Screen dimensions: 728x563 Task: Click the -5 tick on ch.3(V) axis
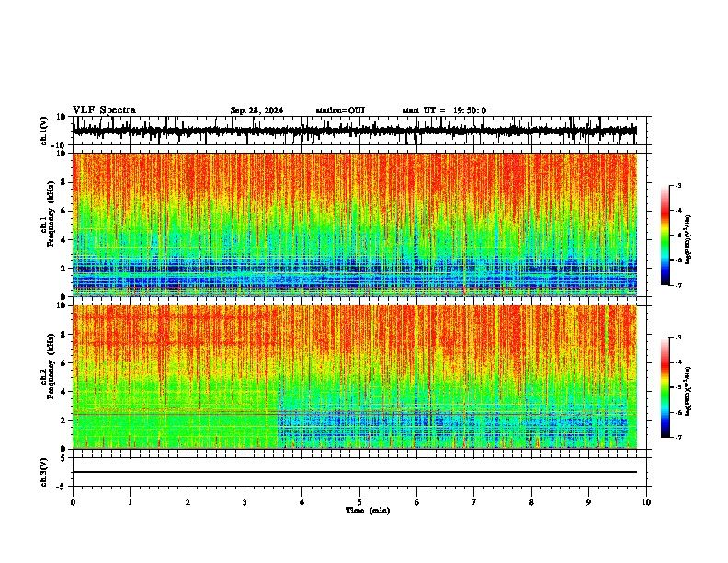coord(63,487)
